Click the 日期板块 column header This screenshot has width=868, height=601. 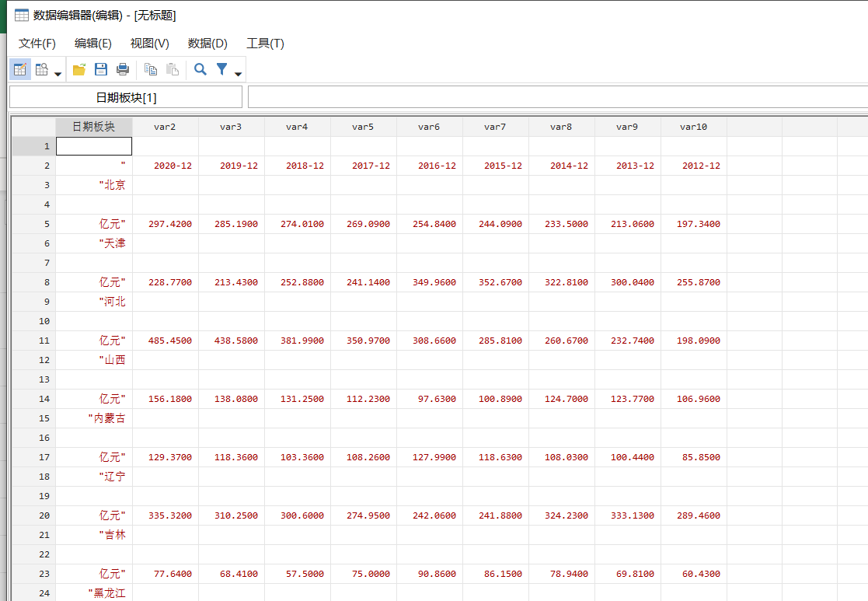pos(93,126)
